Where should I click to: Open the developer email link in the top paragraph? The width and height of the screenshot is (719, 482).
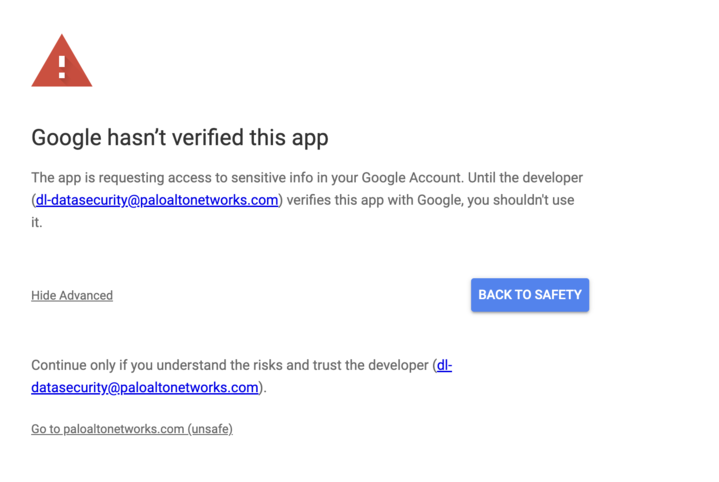[x=157, y=200]
